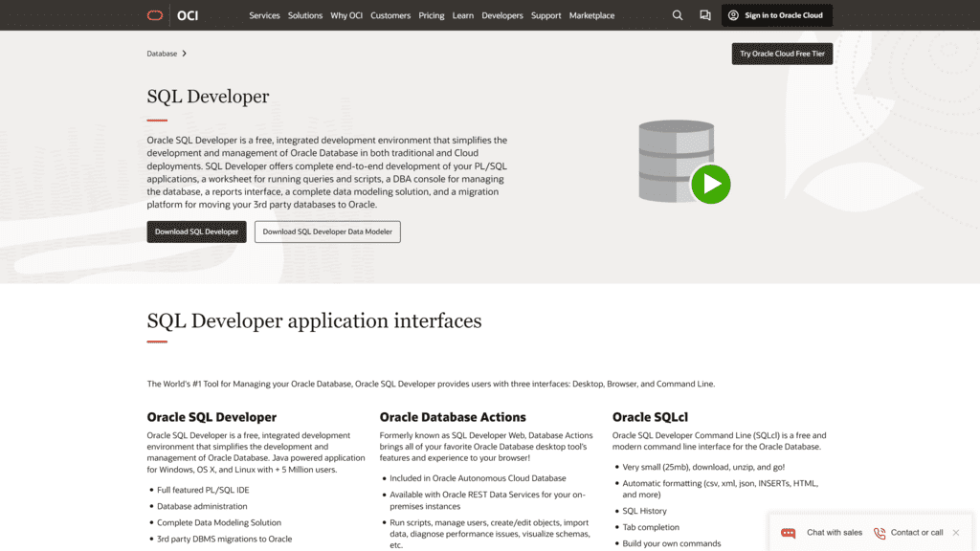Click the SQL Developer application interfaces heading

(314, 321)
